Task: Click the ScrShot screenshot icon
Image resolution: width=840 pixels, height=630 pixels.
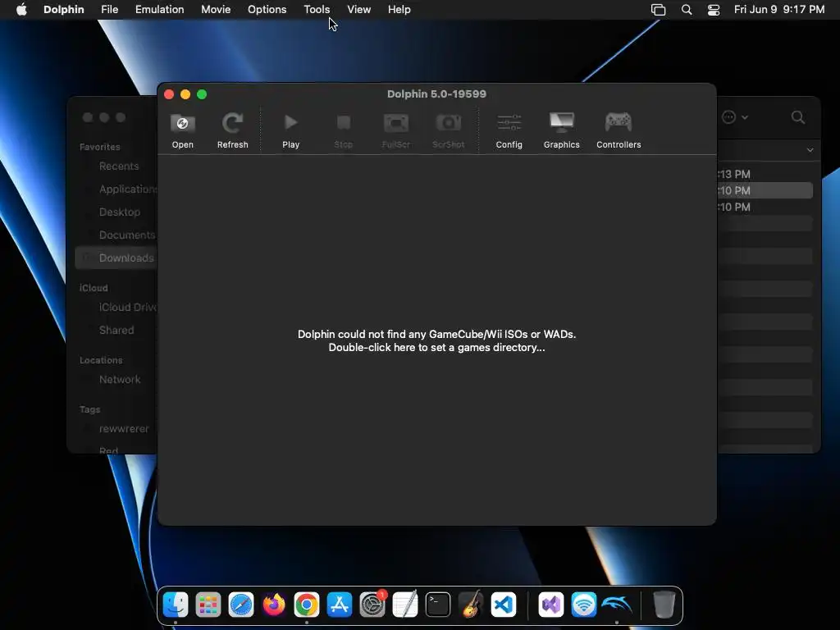Action: [449, 123]
